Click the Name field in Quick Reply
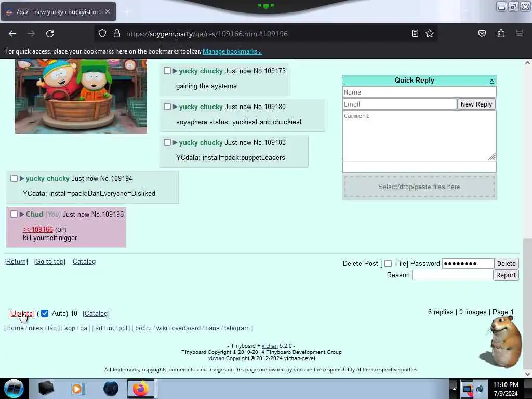This screenshot has height=399, width=532. (x=419, y=92)
